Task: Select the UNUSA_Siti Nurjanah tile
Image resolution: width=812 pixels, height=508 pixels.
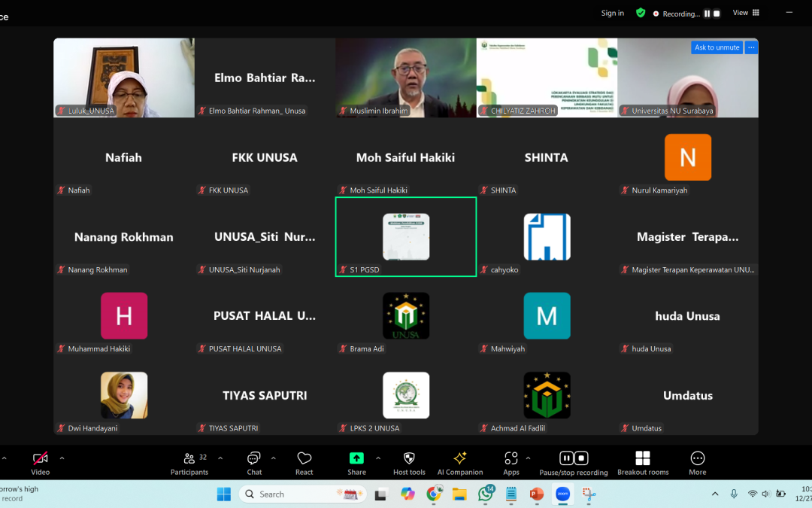Action: tap(265, 237)
